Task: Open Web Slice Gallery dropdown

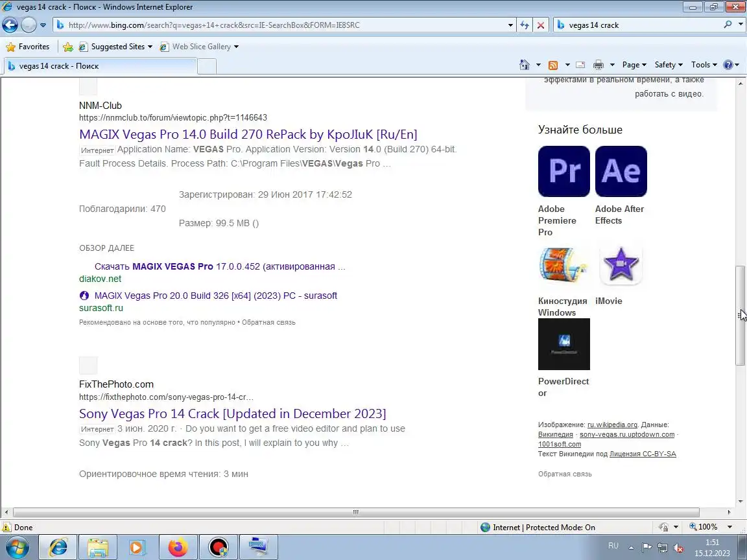Action: pos(199,47)
